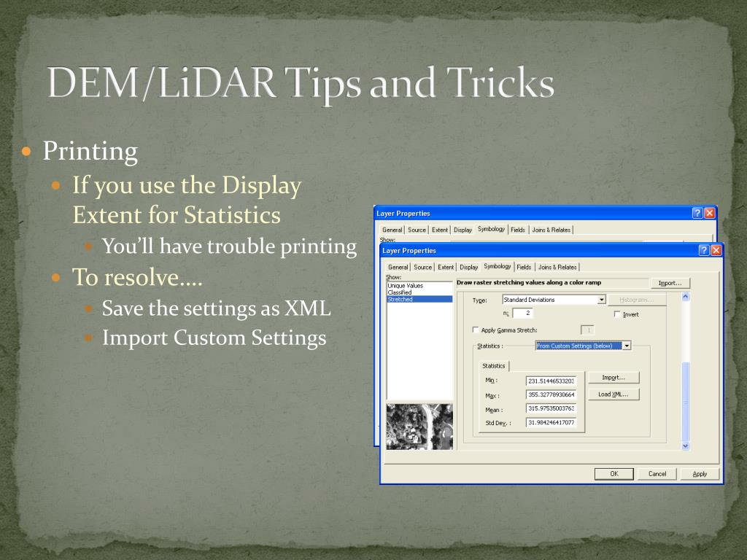Viewport: 747px width, 560px height.
Task: Select Display tab in back Layer Properties window
Action: point(462,230)
